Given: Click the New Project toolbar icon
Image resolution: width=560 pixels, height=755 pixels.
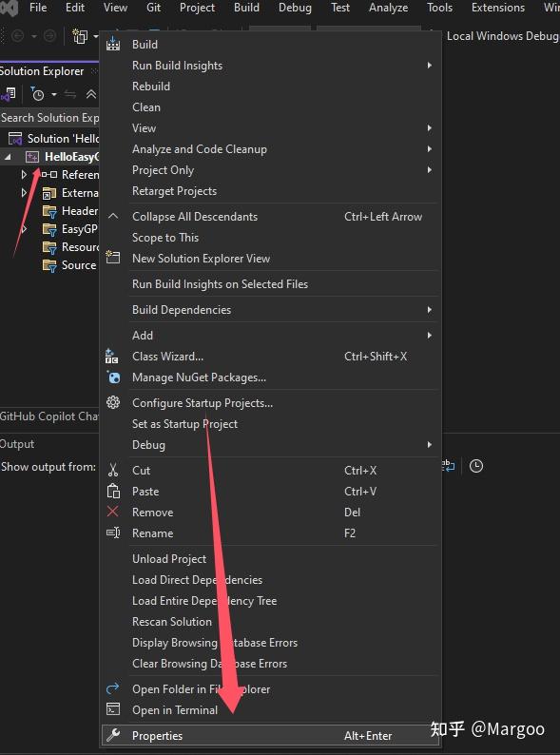Looking at the screenshot, I should click(x=80, y=36).
